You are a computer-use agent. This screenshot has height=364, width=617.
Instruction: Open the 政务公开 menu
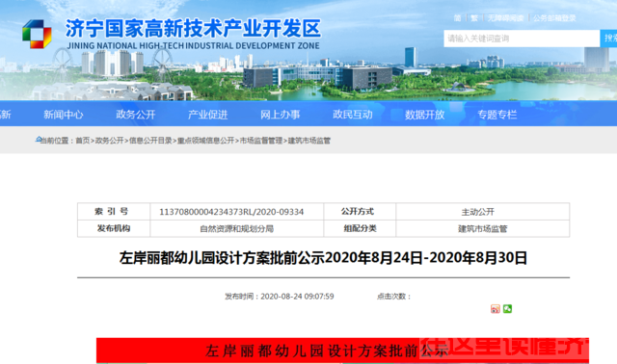point(136,115)
